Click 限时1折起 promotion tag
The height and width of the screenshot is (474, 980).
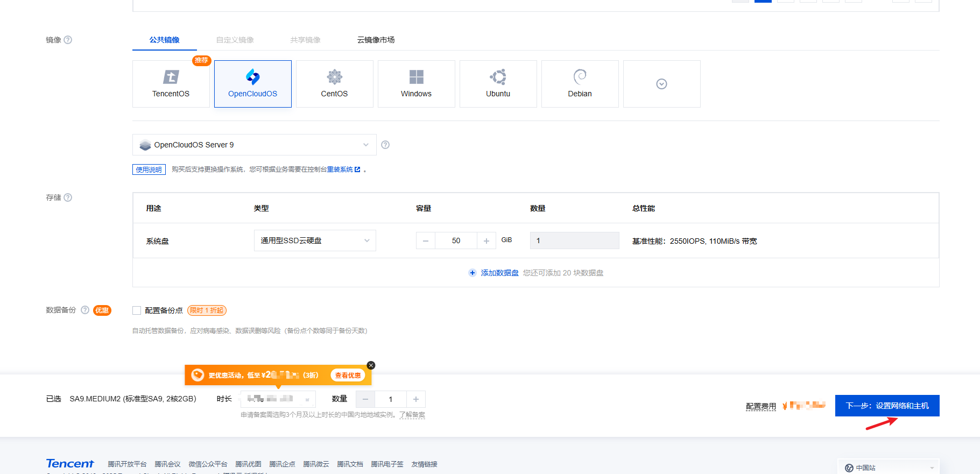(x=207, y=310)
